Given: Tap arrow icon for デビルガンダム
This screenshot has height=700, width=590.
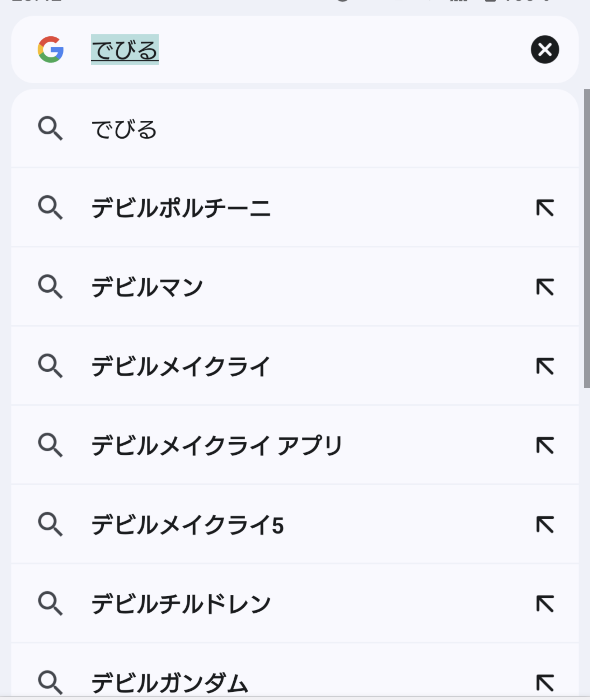Looking at the screenshot, I should (545, 683).
